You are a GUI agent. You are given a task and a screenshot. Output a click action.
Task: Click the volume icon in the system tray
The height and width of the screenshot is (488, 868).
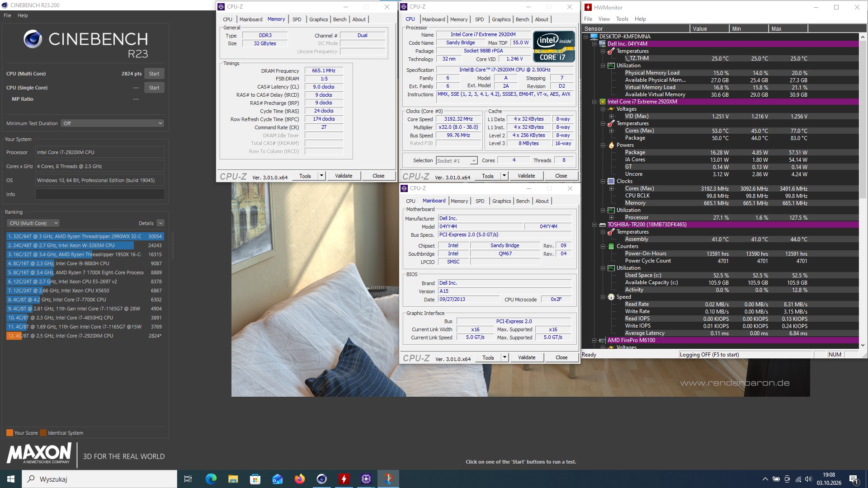(809, 479)
